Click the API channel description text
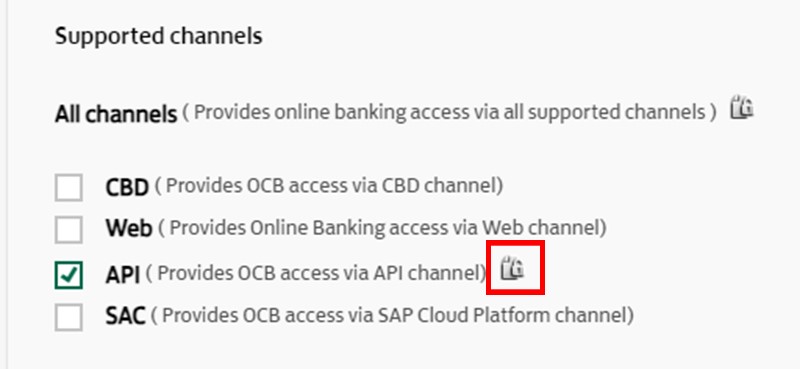Image resolution: width=800 pixels, height=369 pixels. 316,274
